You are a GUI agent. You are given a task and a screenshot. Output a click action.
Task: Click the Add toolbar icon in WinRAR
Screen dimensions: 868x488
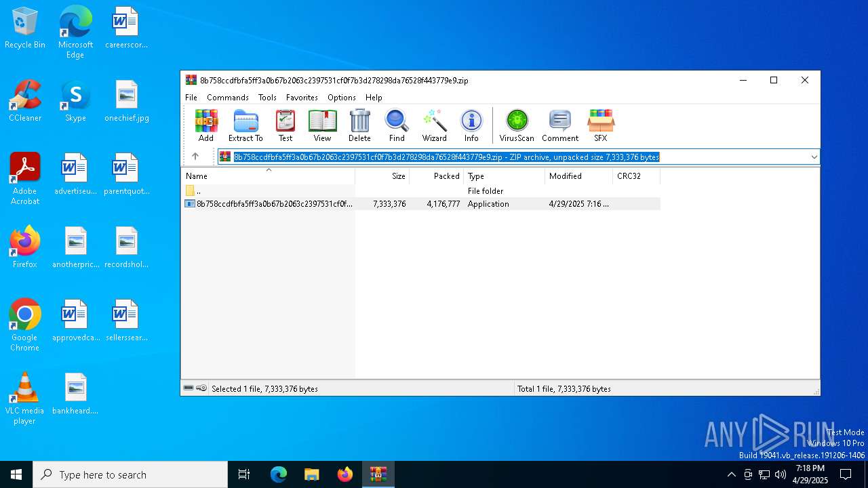(206, 126)
